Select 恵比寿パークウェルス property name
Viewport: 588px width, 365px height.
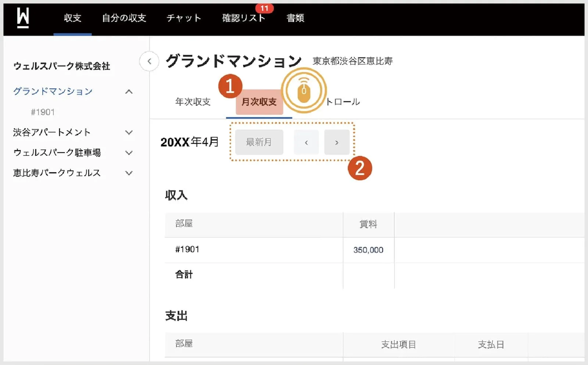(x=57, y=173)
